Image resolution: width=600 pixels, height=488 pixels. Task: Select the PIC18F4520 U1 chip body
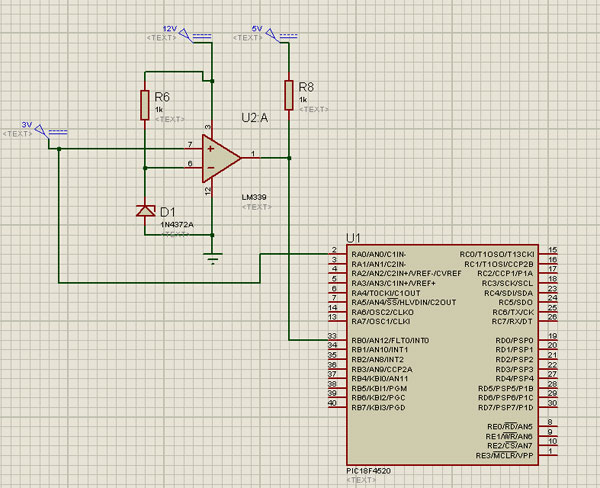click(x=442, y=355)
